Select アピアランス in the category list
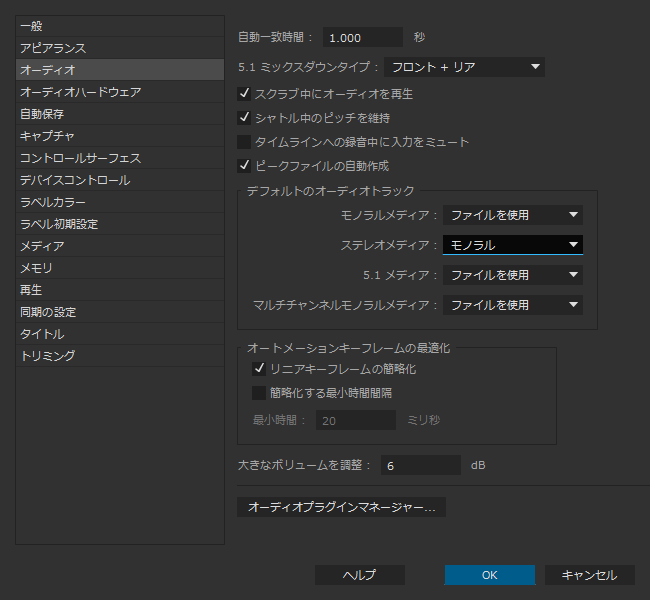Image resolution: width=650 pixels, height=600 pixels. coord(53,48)
